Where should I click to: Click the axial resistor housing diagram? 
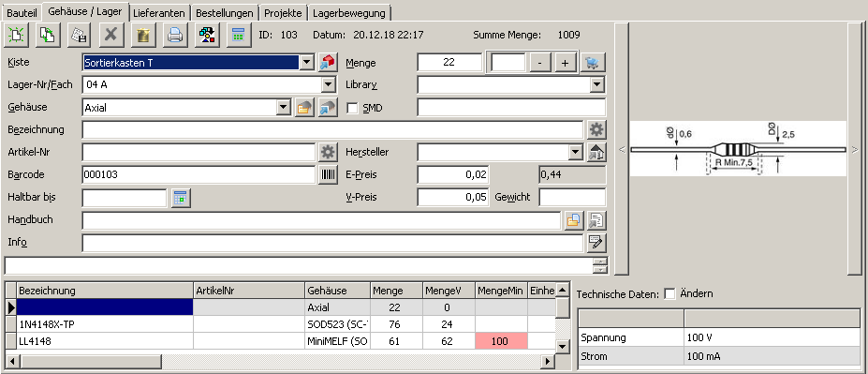tap(738, 149)
